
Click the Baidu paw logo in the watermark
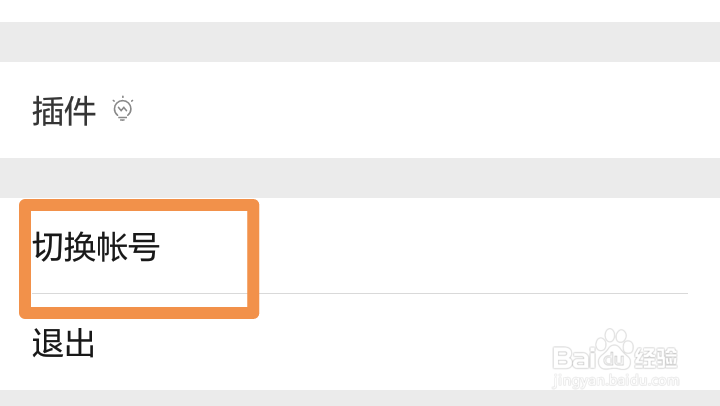[x=614, y=350]
